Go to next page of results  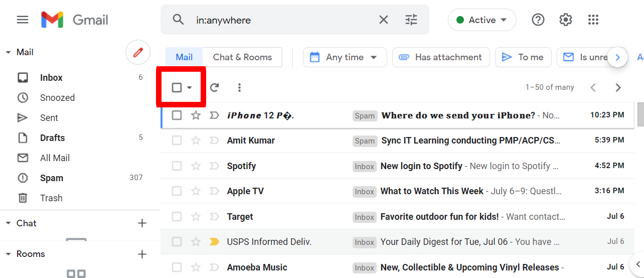tap(618, 87)
